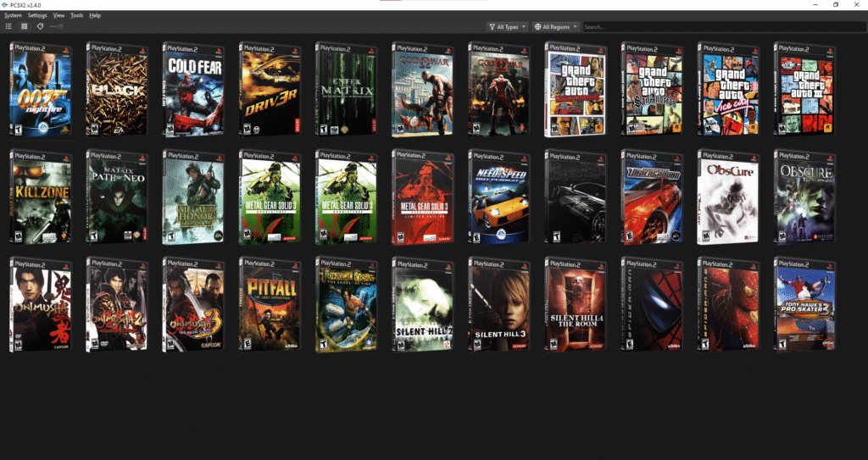This screenshot has height=460, width=868.
Task: Toggle show titles tag icon
Action: click(x=40, y=26)
